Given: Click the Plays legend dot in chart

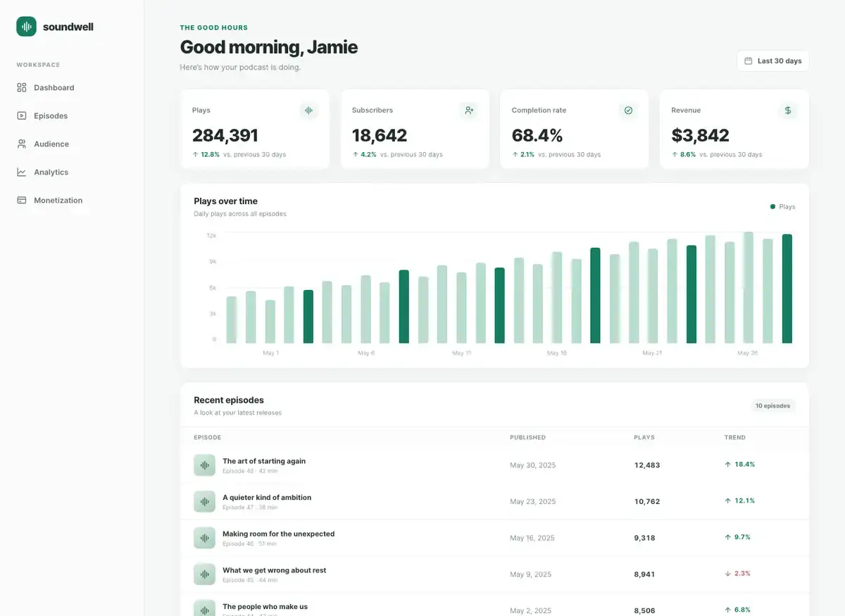Looking at the screenshot, I should 773,207.
